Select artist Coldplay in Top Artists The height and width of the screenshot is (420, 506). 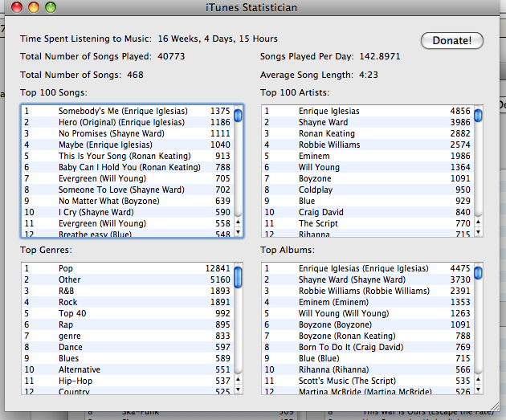point(368,190)
